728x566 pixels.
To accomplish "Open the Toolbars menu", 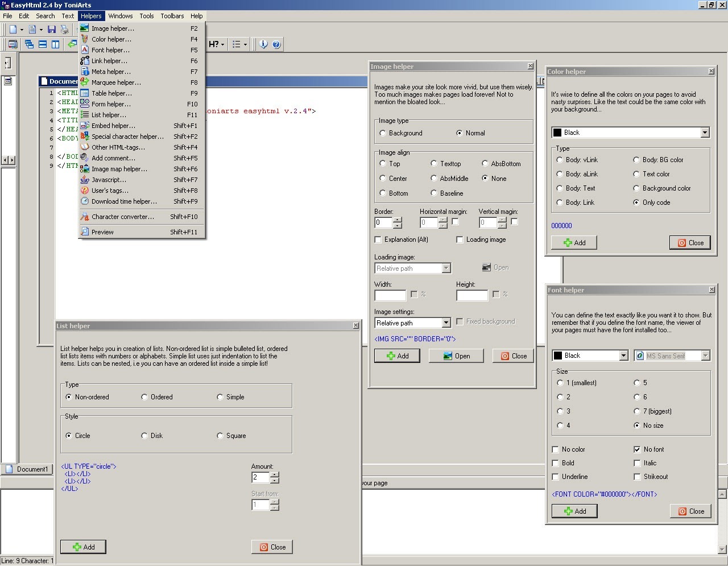I will [172, 16].
